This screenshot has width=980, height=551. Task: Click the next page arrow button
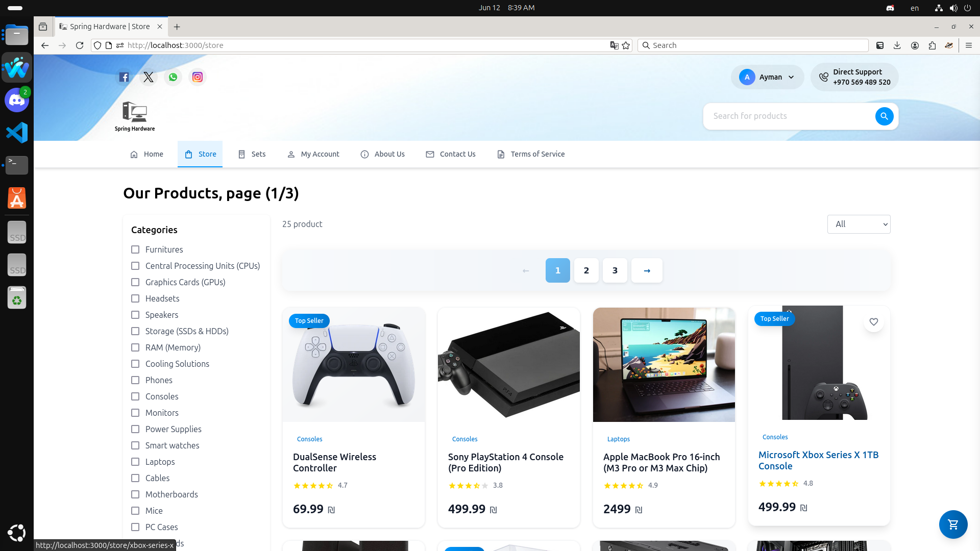point(647,270)
